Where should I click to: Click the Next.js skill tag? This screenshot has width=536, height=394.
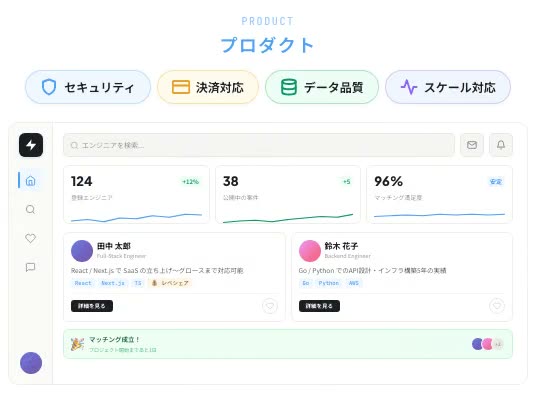(113, 283)
